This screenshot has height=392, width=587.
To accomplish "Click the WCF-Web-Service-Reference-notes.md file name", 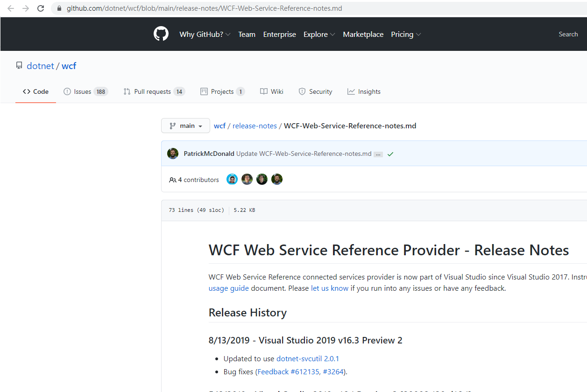I will [x=350, y=126].
